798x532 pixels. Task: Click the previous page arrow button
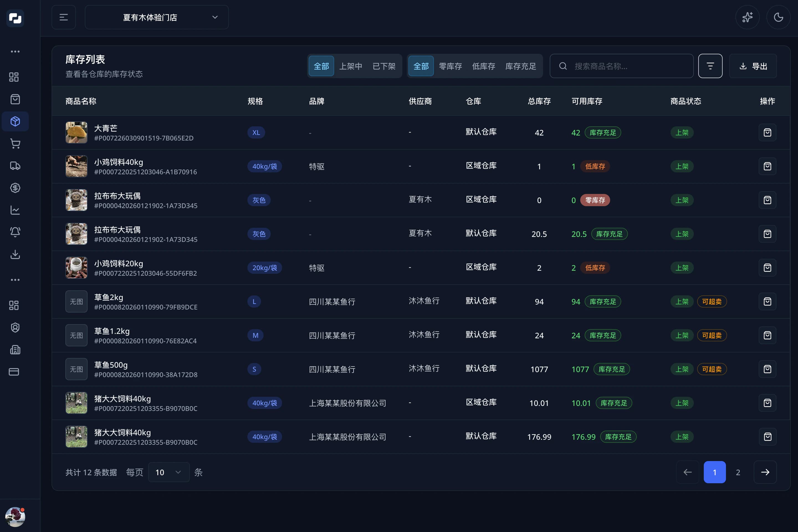click(x=687, y=472)
